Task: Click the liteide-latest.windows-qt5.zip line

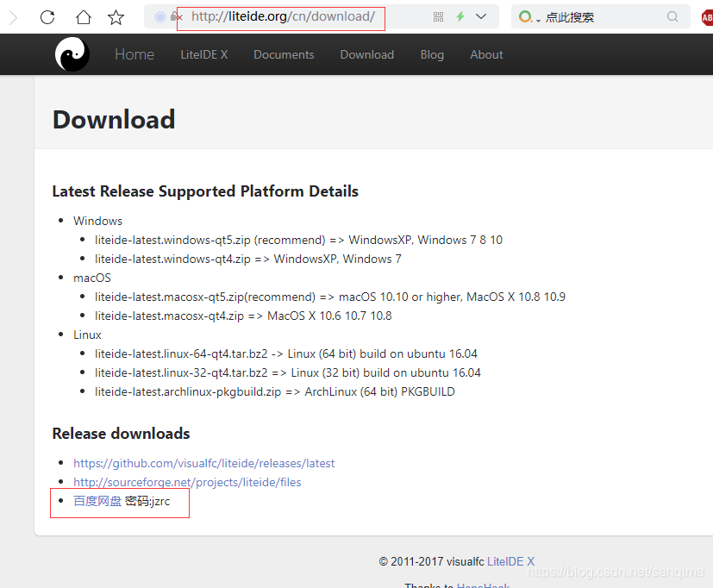Action: [x=298, y=240]
